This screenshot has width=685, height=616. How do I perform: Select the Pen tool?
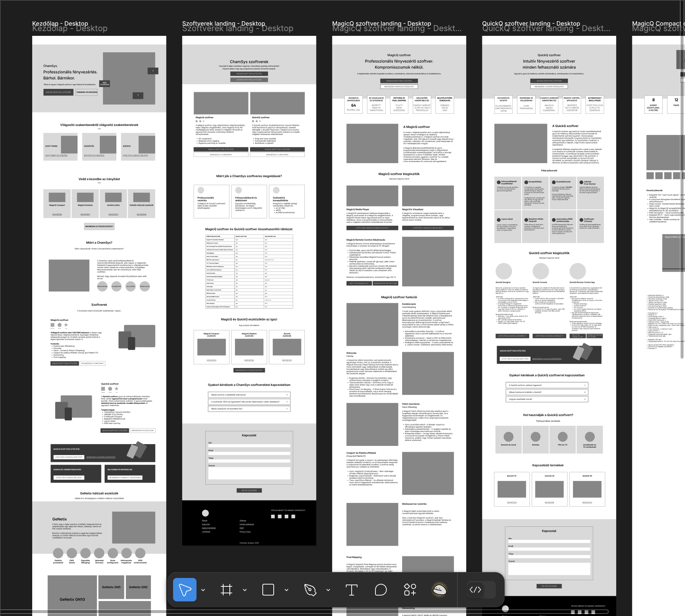[x=310, y=590]
